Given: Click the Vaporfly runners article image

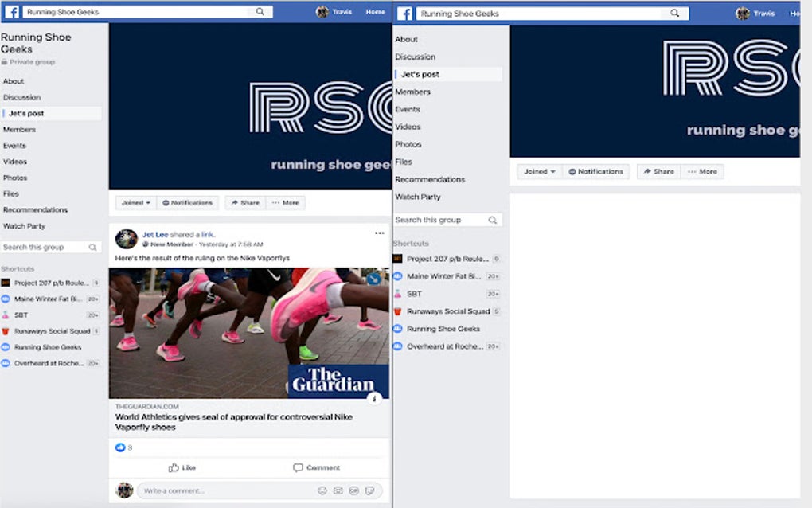Looking at the screenshot, I should (x=249, y=333).
